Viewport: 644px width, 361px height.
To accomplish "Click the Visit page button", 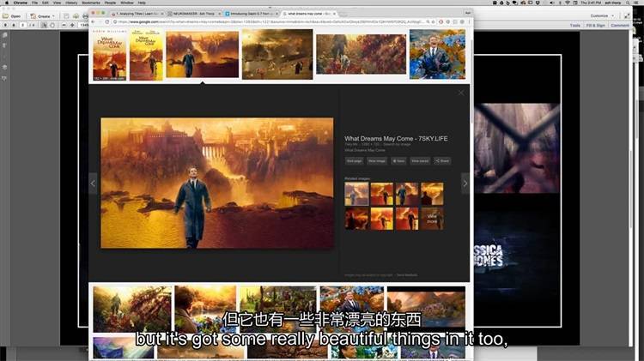I will (x=354, y=161).
